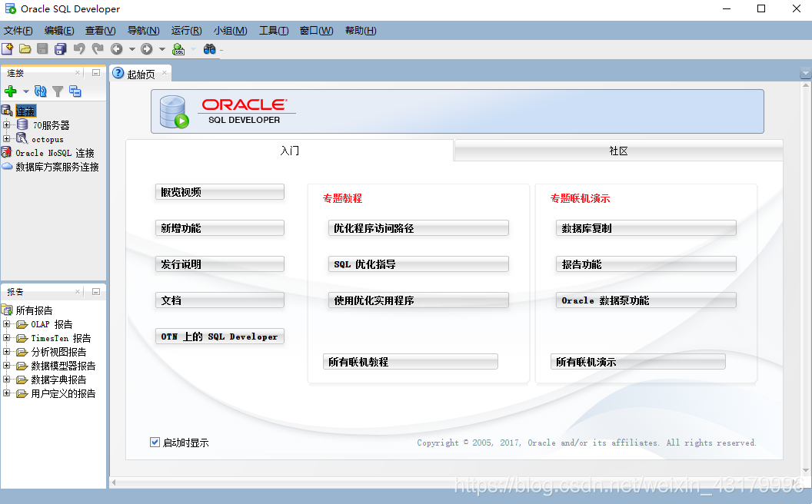Collapse the 报告 panel with its minimize toggle
Viewport: 812px width, 504px height.
click(95, 291)
